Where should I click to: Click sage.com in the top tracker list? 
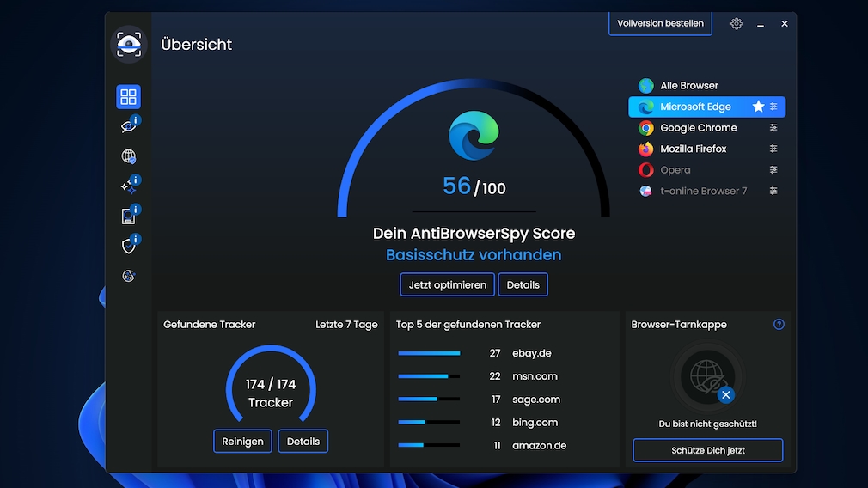pyautogui.click(x=536, y=399)
